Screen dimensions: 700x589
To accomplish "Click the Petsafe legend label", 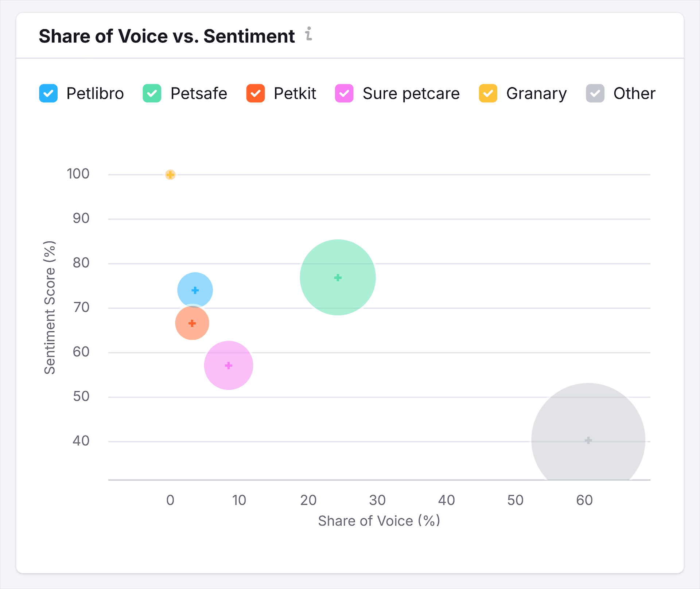I will [x=199, y=94].
